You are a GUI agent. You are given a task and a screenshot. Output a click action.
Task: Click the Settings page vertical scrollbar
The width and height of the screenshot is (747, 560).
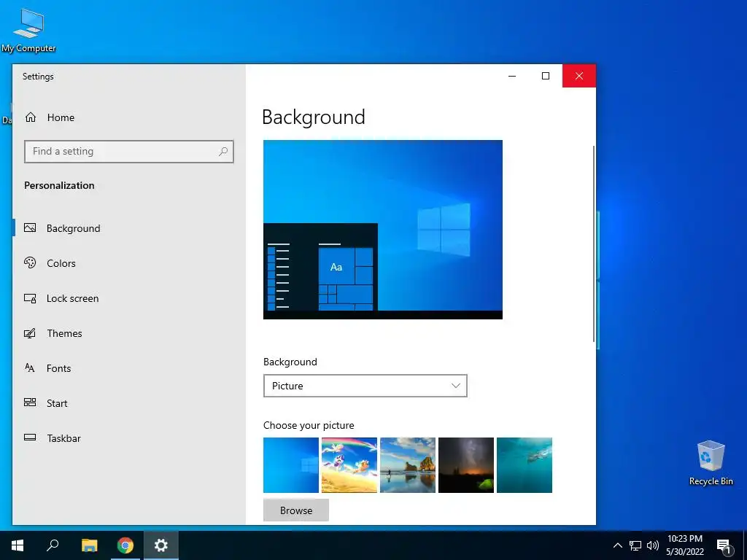click(594, 244)
